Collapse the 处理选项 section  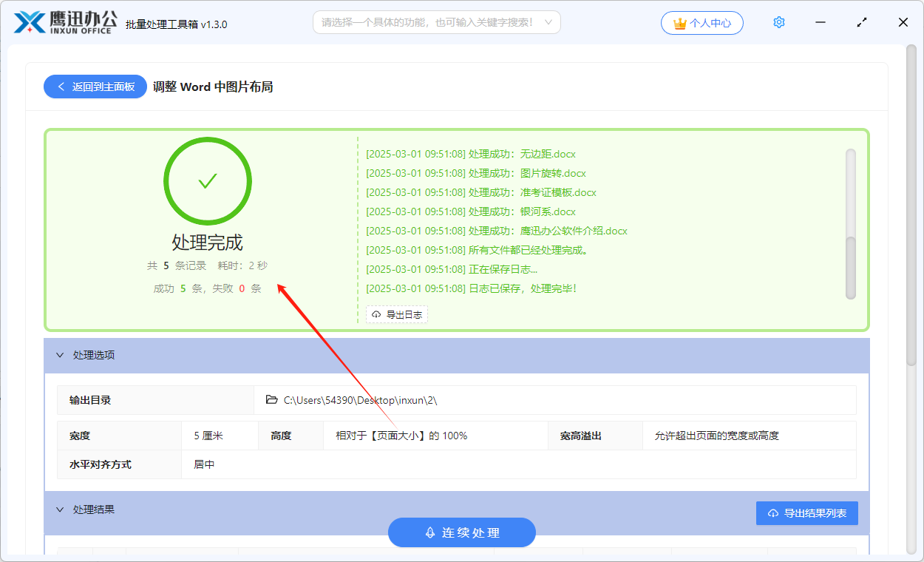pyautogui.click(x=61, y=355)
